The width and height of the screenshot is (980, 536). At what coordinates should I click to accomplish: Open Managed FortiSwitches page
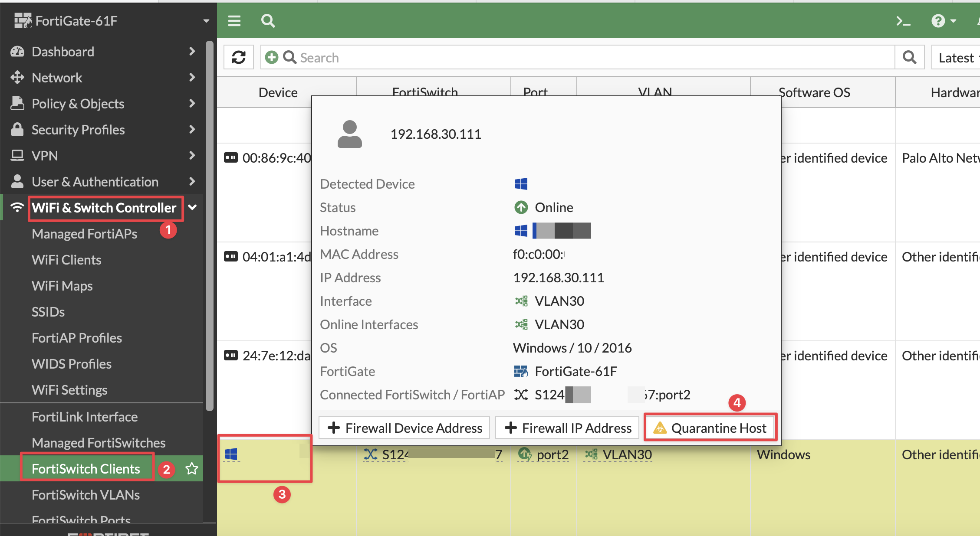click(99, 443)
